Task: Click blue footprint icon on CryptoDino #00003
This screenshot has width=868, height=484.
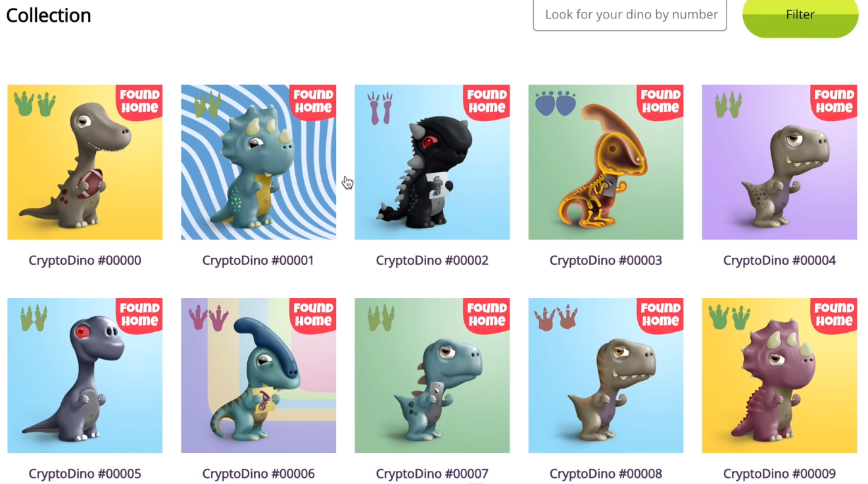Action: tap(556, 104)
